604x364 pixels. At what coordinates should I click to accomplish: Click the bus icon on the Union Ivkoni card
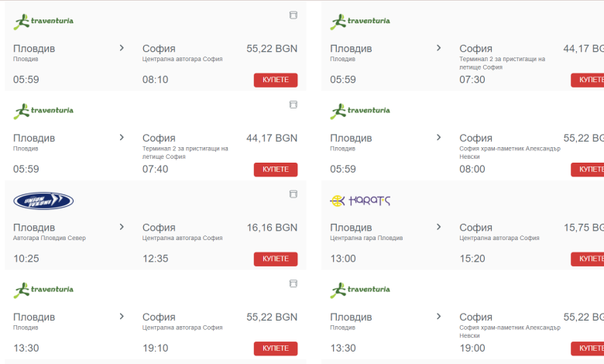pos(293,194)
